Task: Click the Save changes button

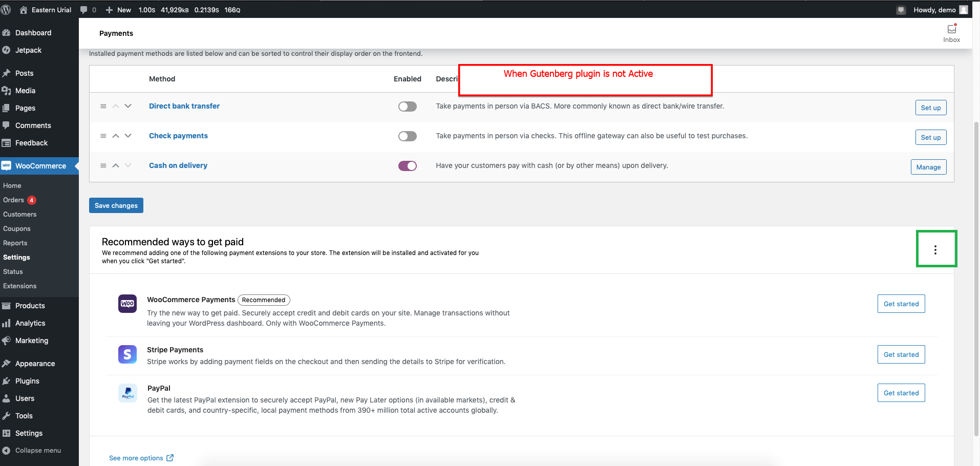Action: coord(116,205)
